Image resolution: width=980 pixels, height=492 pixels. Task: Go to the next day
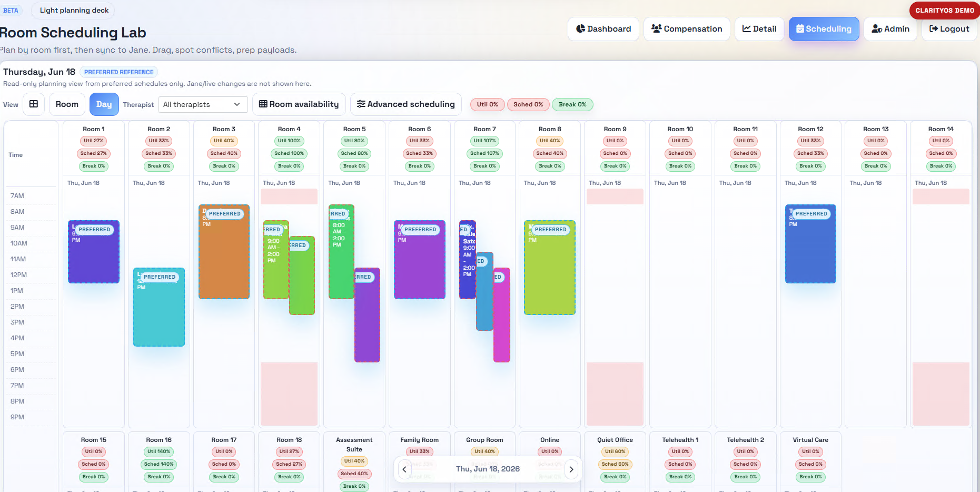[571, 469]
